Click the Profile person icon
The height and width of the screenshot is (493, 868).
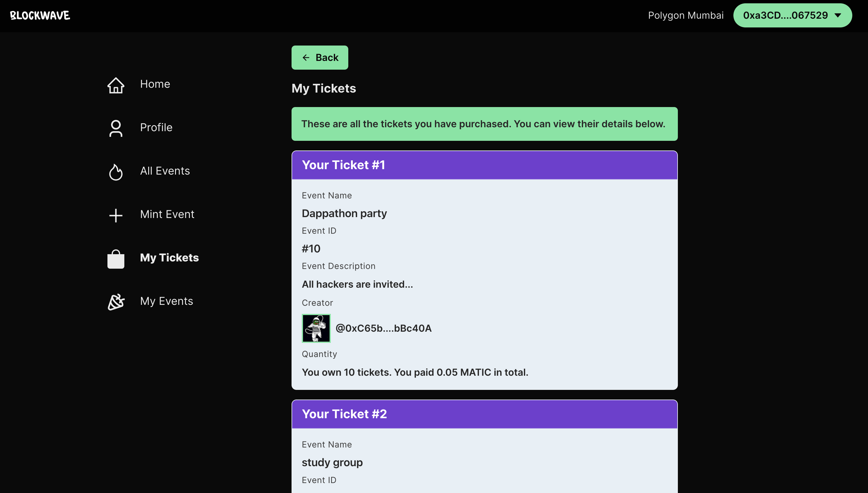tap(116, 128)
